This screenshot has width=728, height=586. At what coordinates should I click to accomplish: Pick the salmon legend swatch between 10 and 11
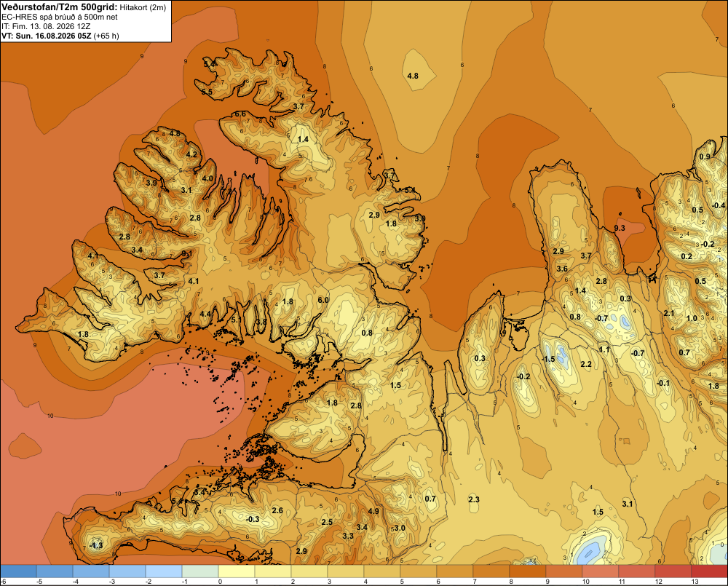coord(601,571)
